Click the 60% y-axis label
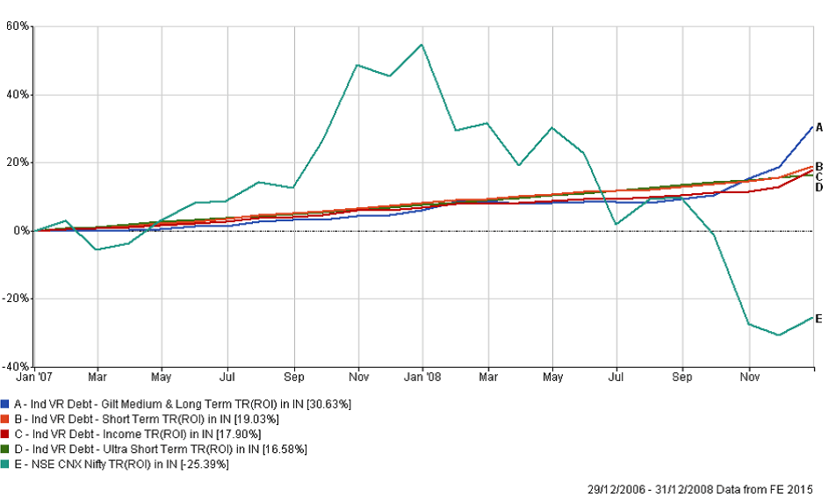This screenshot has width=836, height=504. coord(18,26)
